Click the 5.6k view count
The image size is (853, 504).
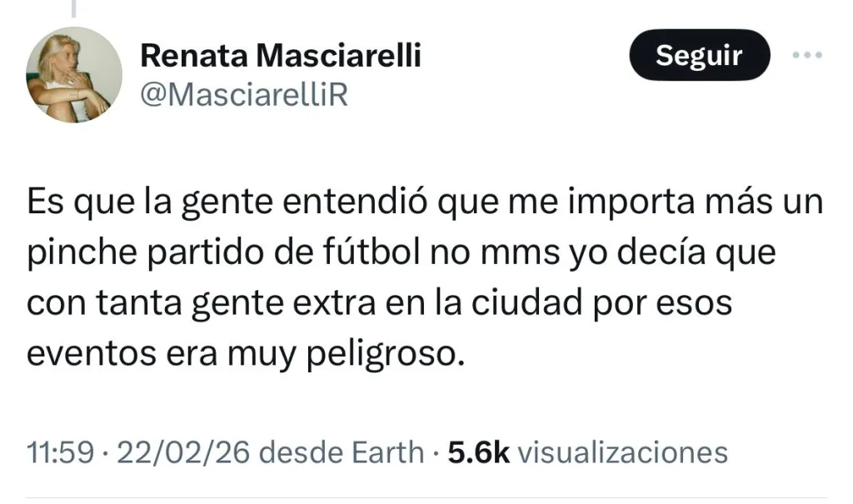click(x=479, y=452)
